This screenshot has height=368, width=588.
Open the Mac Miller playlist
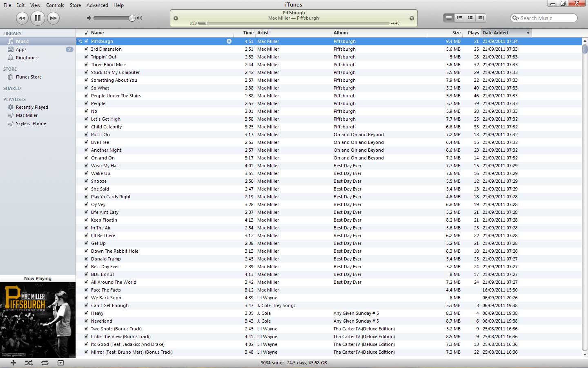tap(27, 115)
